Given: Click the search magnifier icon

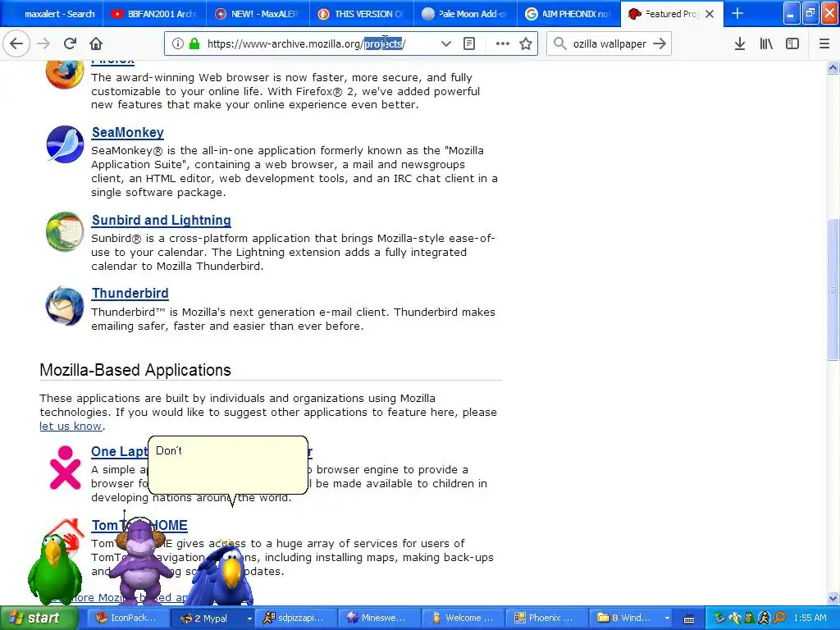Looking at the screenshot, I should 559,43.
